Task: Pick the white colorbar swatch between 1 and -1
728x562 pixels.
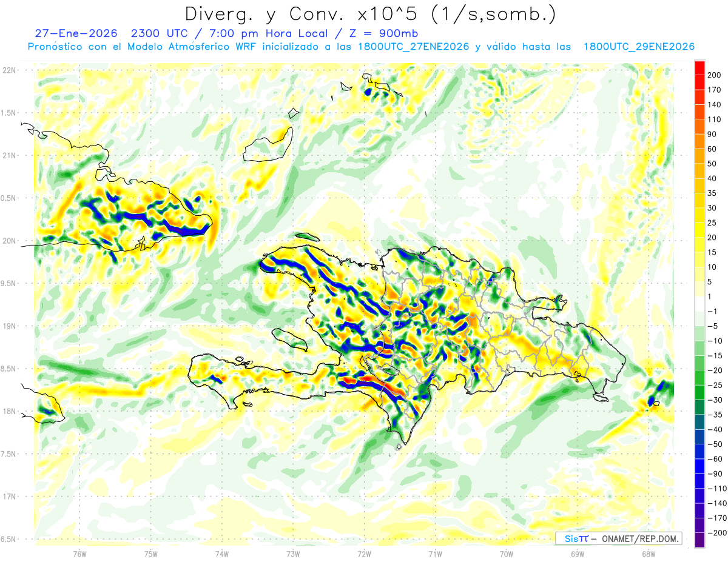Action: (x=699, y=304)
